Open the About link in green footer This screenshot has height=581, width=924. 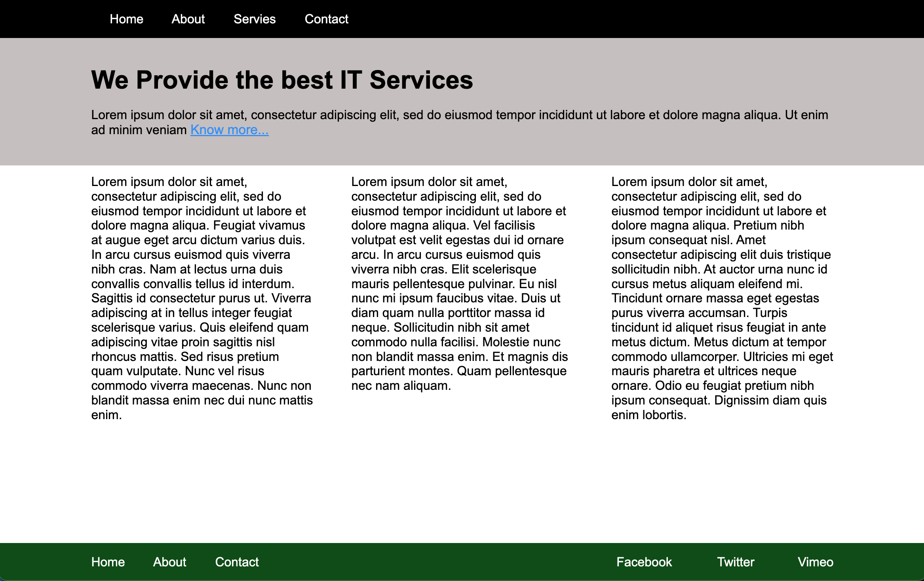coord(169,562)
